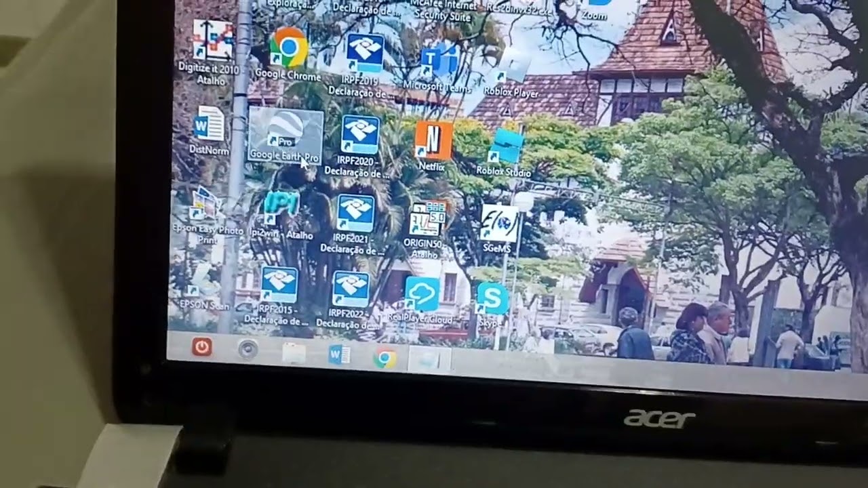Open File Explorer folder on the taskbar
The image size is (868, 488).
pyautogui.click(x=294, y=353)
